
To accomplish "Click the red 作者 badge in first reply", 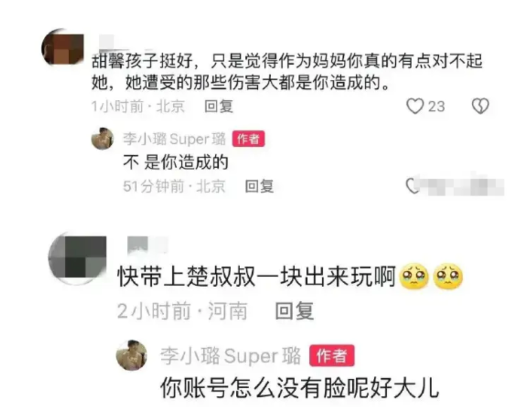I will (x=249, y=139).
